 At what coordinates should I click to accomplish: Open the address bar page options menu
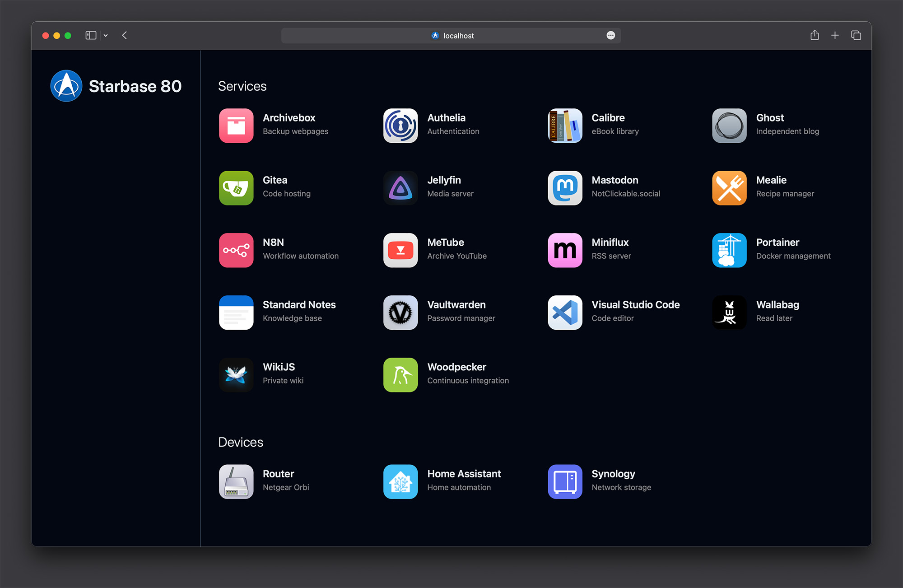point(610,35)
